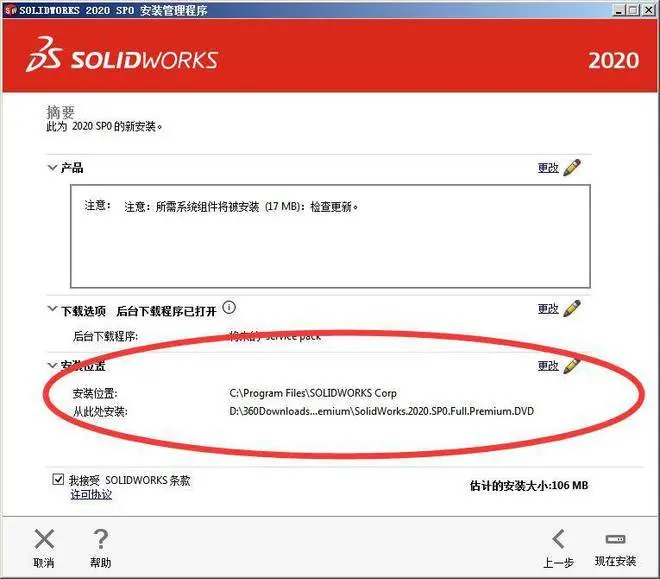Image resolution: width=660 pixels, height=579 pixels.
Task: Click the 取消 X icon
Action: (44, 539)
